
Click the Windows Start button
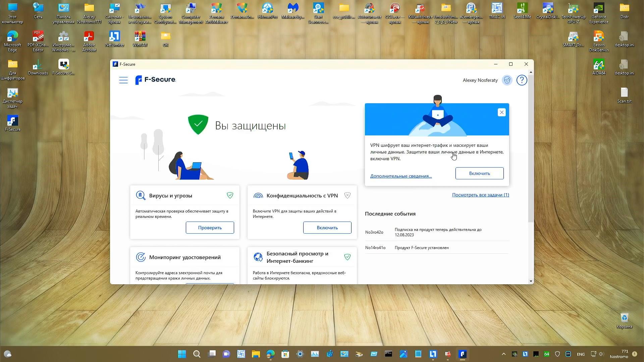(182, 354)
